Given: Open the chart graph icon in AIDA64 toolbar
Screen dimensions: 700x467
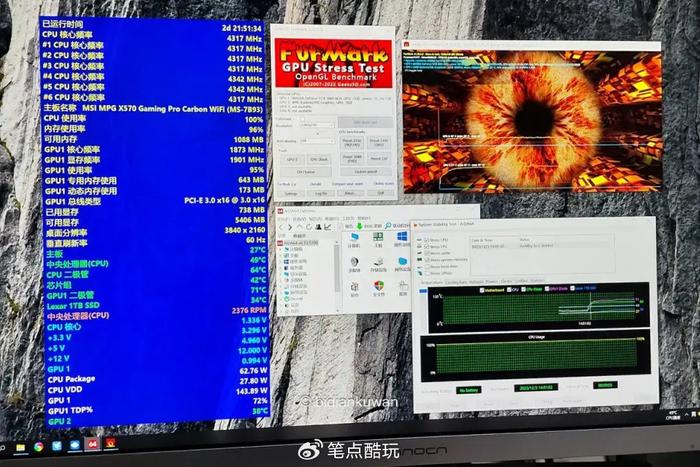Looking at the screenshot, I should point(328,227).
